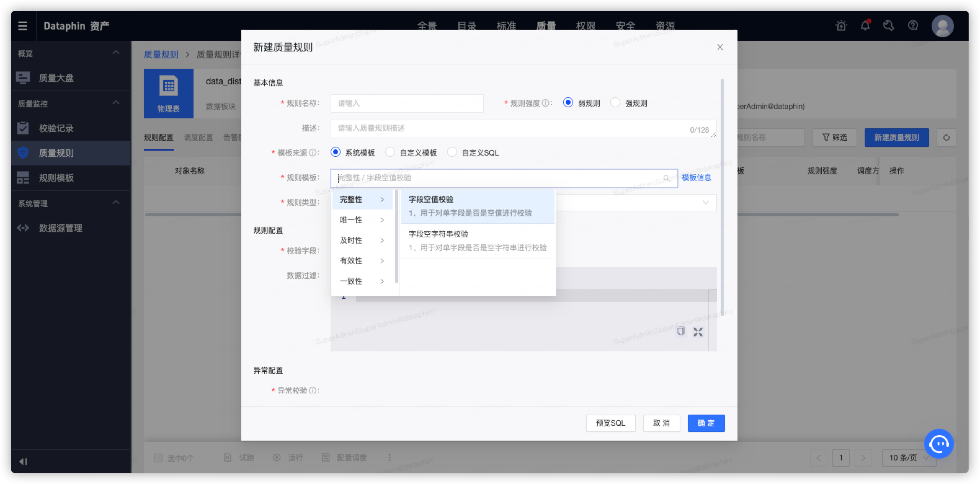Click the 确定 button
980x484 pixels.
pos(706,423)
